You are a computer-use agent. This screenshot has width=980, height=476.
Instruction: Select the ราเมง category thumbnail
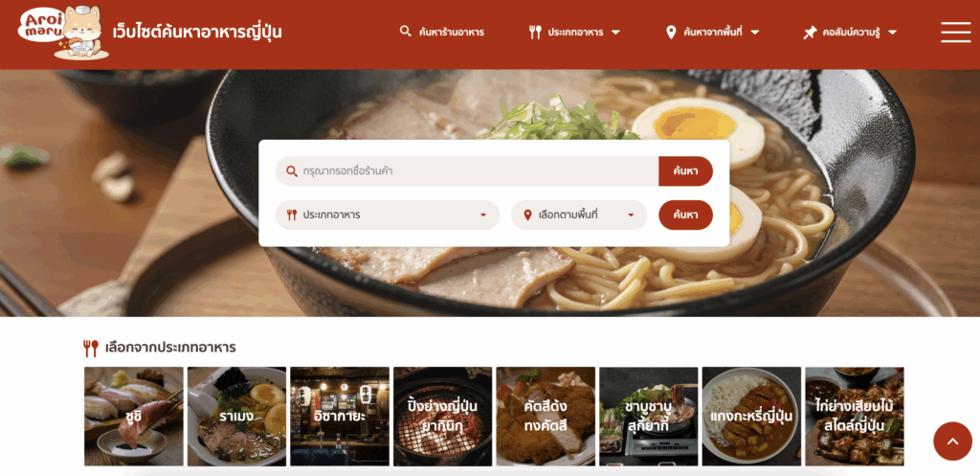tap(237, 417)
